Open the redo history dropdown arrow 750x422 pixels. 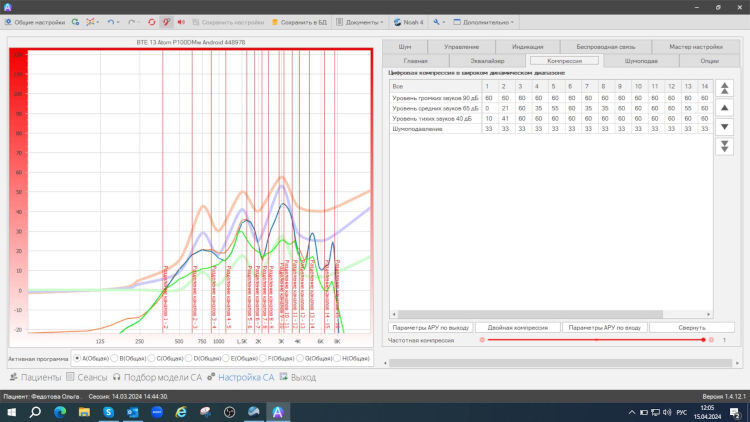point(138,22)
